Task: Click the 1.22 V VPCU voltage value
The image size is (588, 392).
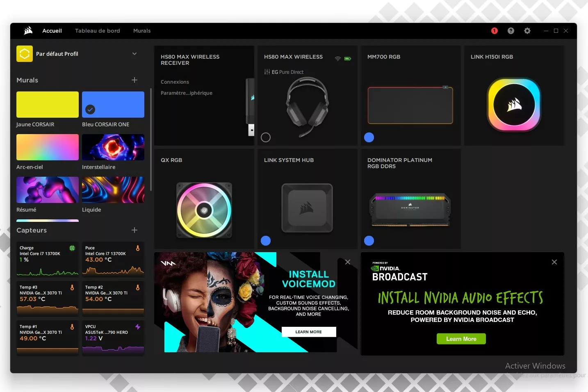Action: pyautogui.click(x=94, y=339)
